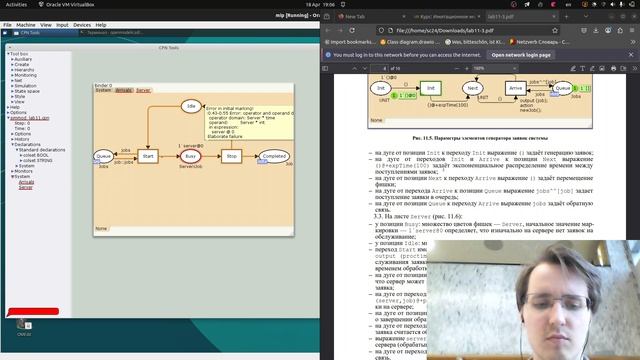The width and height of the screenshot is (640, 360).
Task: Collapse the Declarations node
Action: click(x=12, y=144)
